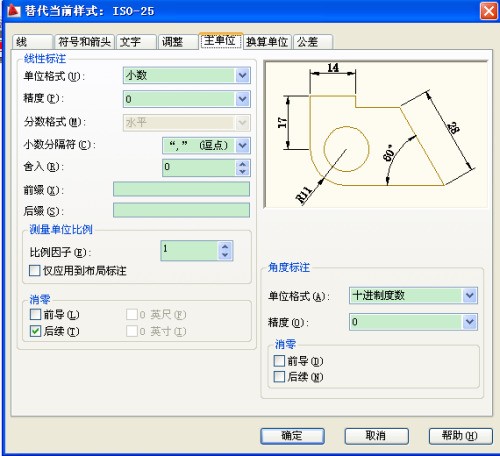The height and width of the screenshot is (456, 500).
Task: Enable angular 后续 (N) checkbox
Action: pos(279,377)
